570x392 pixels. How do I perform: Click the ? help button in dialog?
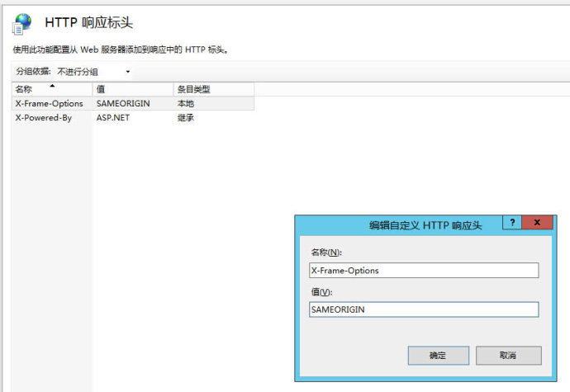(x=512, y=223)
